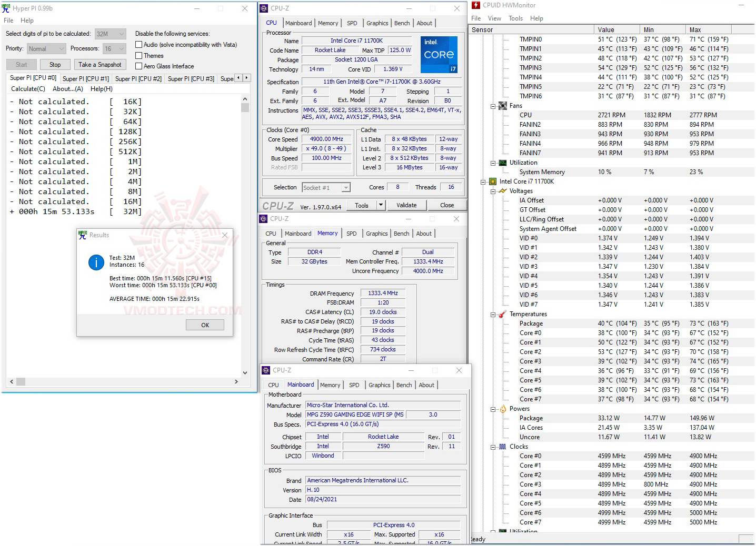Image resolution: width=756 pixels, height=546 pixels.
Task: Click the Sensor column header in HWMonitor
Action: tap(532, 30)
